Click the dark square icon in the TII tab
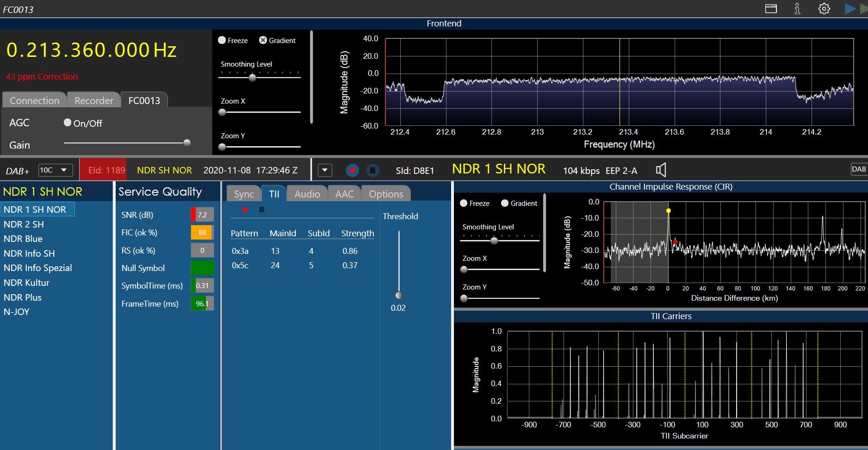Viewport: 868px width, 450px height. [x=261, y=210]
